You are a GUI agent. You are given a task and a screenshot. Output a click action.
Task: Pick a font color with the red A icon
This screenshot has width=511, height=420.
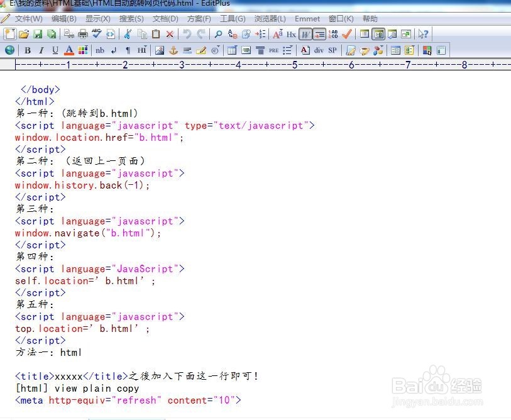(69, 50)
